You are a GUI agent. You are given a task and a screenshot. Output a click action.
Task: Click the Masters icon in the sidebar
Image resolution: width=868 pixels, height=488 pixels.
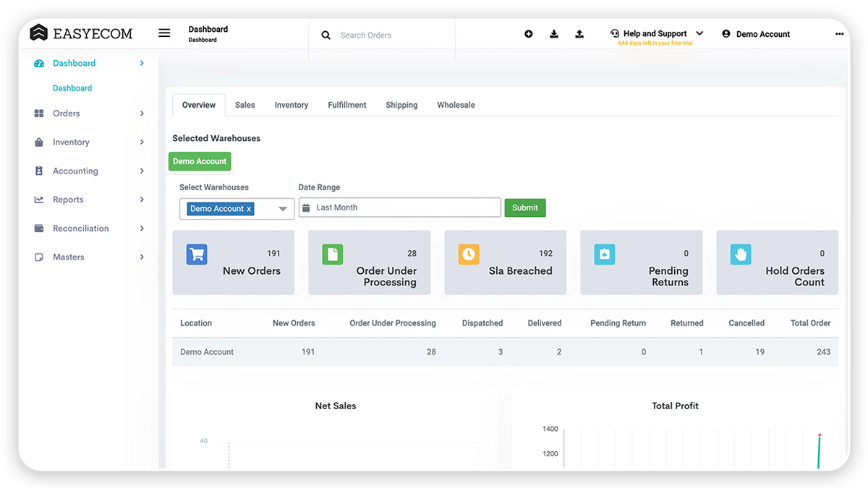[38, 257]
